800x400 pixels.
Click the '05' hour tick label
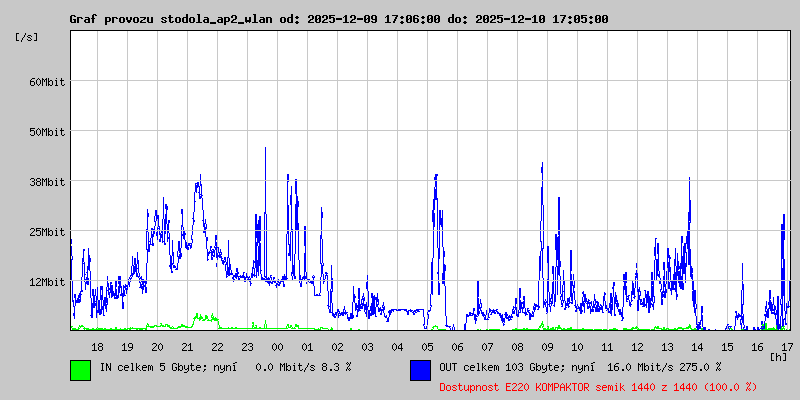click(x=427, y=347)
